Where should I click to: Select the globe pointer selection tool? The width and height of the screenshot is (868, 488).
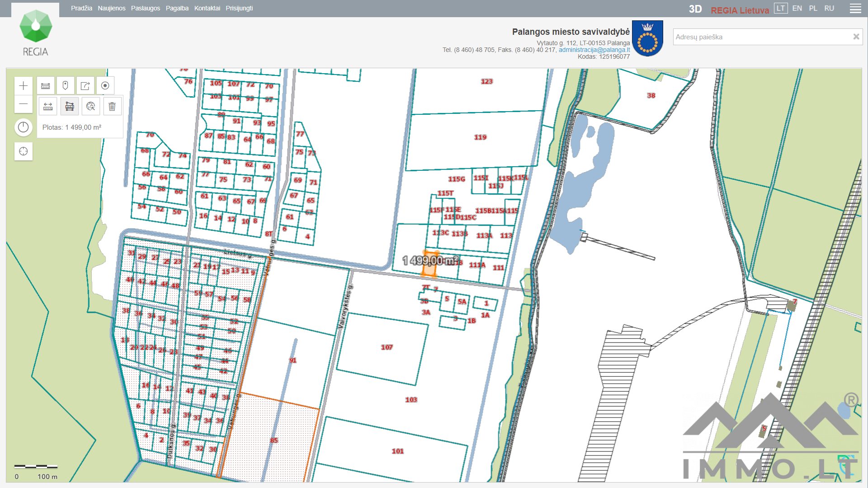(x=91, y=107)
